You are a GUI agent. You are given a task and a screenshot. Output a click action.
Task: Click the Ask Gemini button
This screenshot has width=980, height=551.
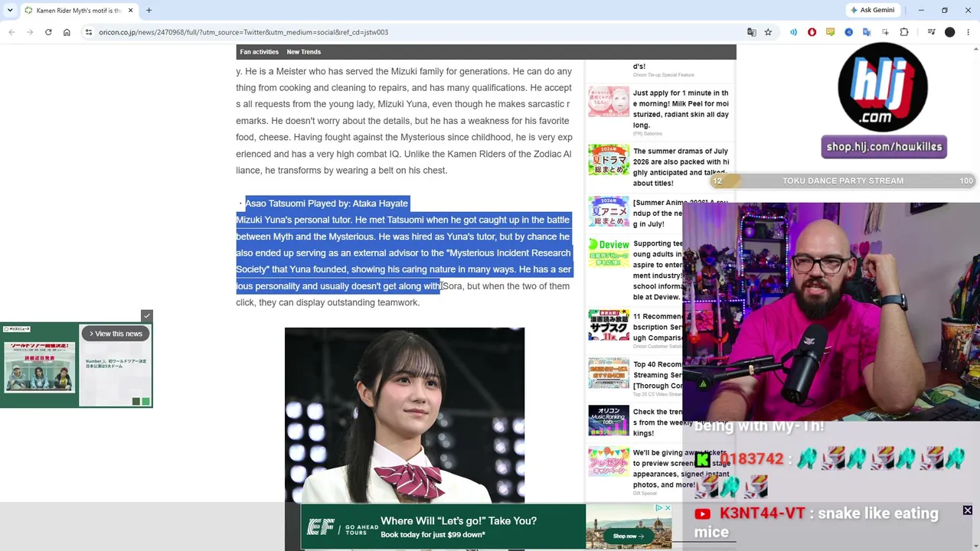(872, 10)
